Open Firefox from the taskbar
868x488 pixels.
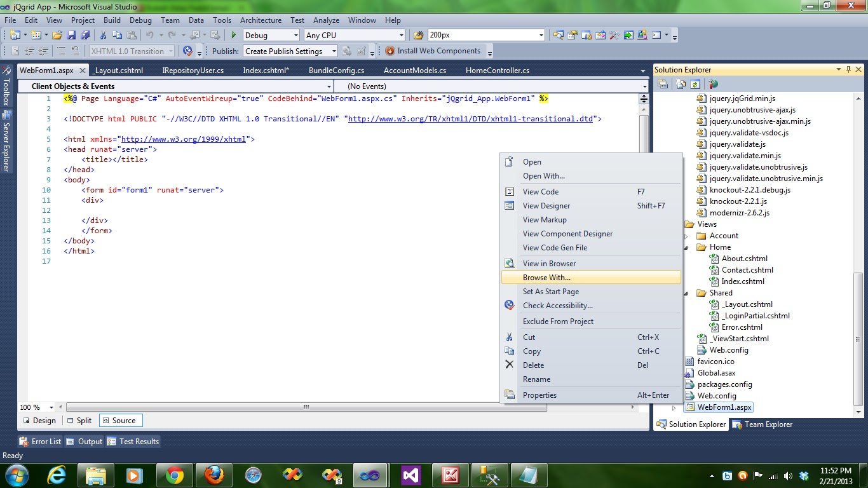click(x=214, y=475)
